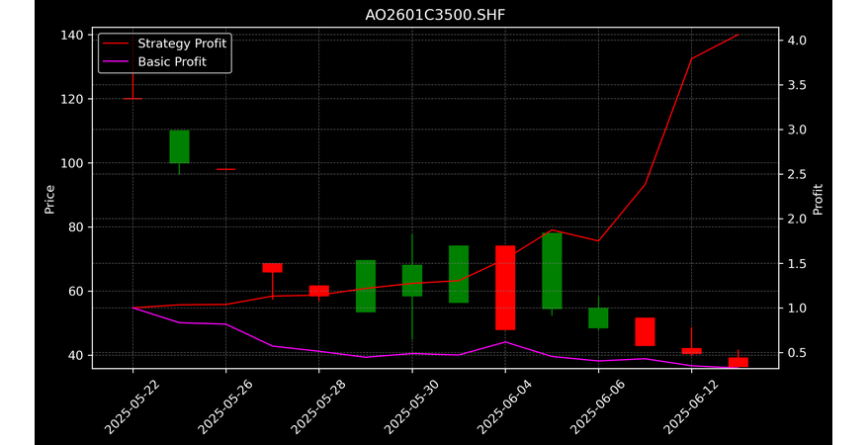The height and width of the screenshot is (445, 868).
Task: Select the 100 tick on the Price axis
Action: coord(73,163)
